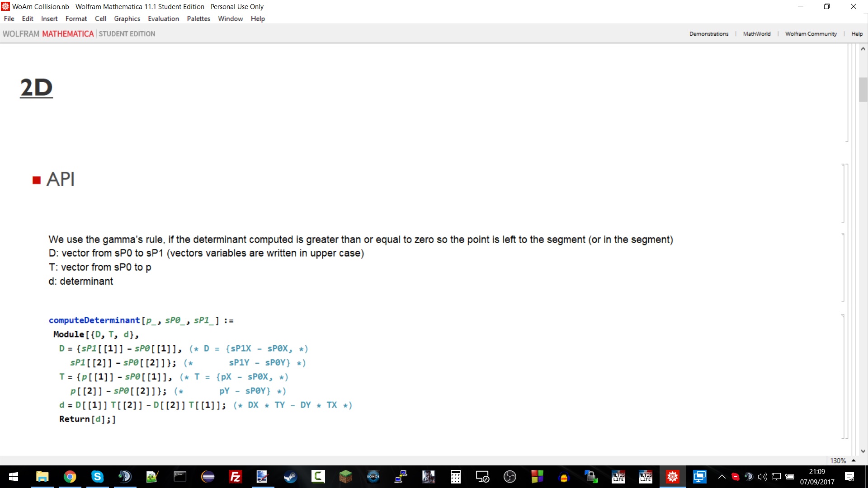Open the Windows Start menu
Screen dimensions: 868x488
pos(14,477)
